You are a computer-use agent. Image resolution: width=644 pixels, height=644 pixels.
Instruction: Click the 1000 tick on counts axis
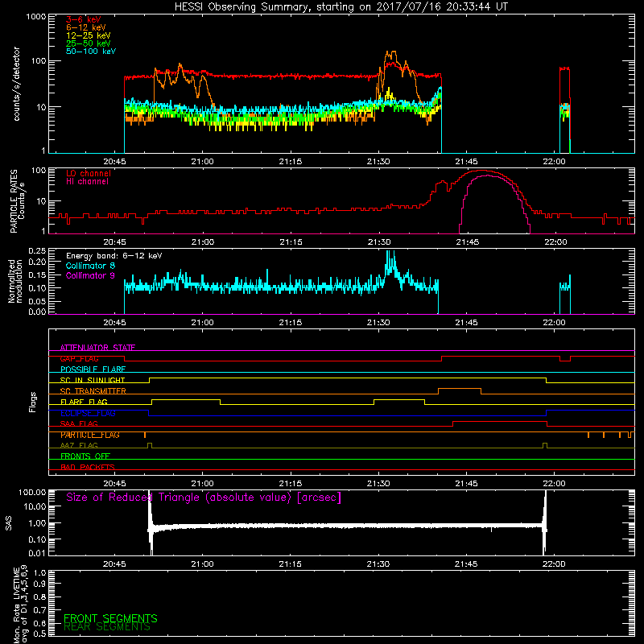(x=35, y=17)
